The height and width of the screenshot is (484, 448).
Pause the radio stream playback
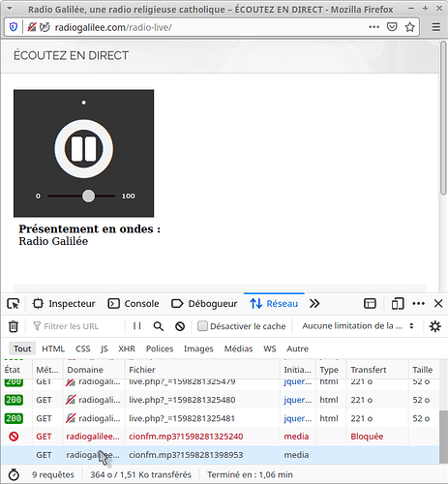tap(83, 149)
